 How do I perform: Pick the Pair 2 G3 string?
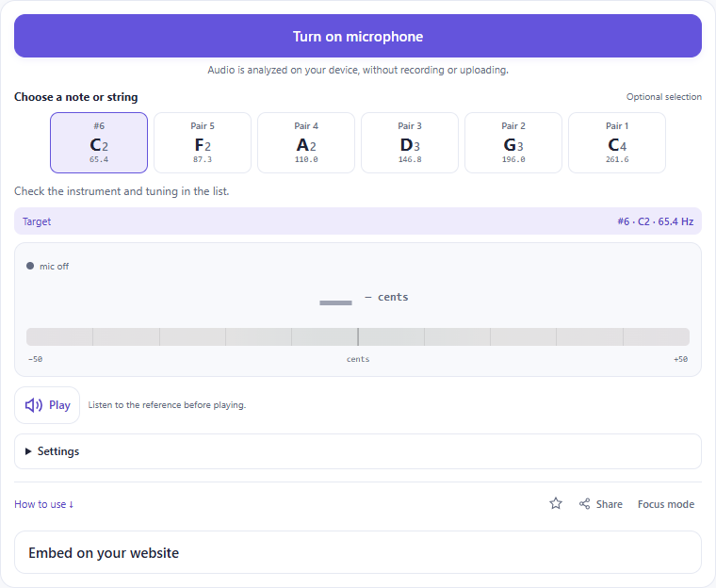click(513, 142)
